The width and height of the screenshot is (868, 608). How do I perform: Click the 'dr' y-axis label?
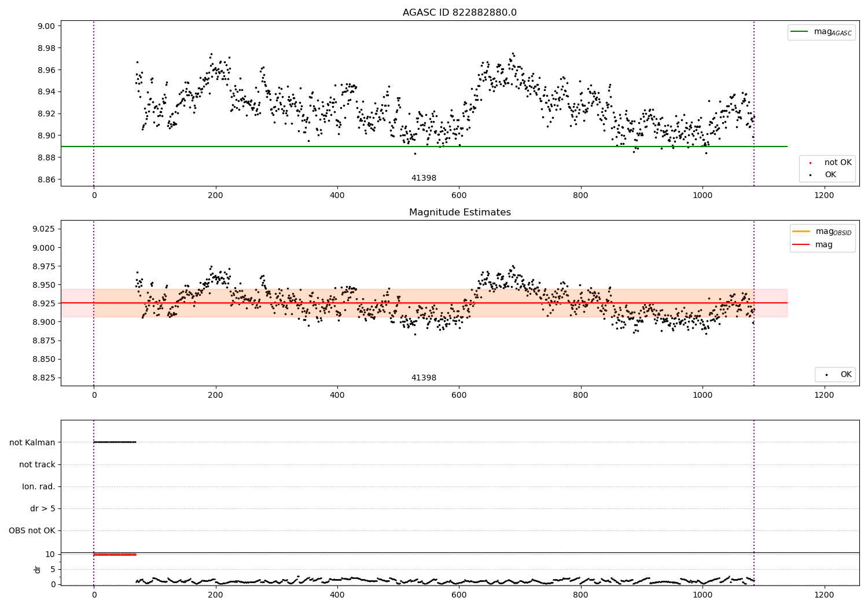(38, 569)
